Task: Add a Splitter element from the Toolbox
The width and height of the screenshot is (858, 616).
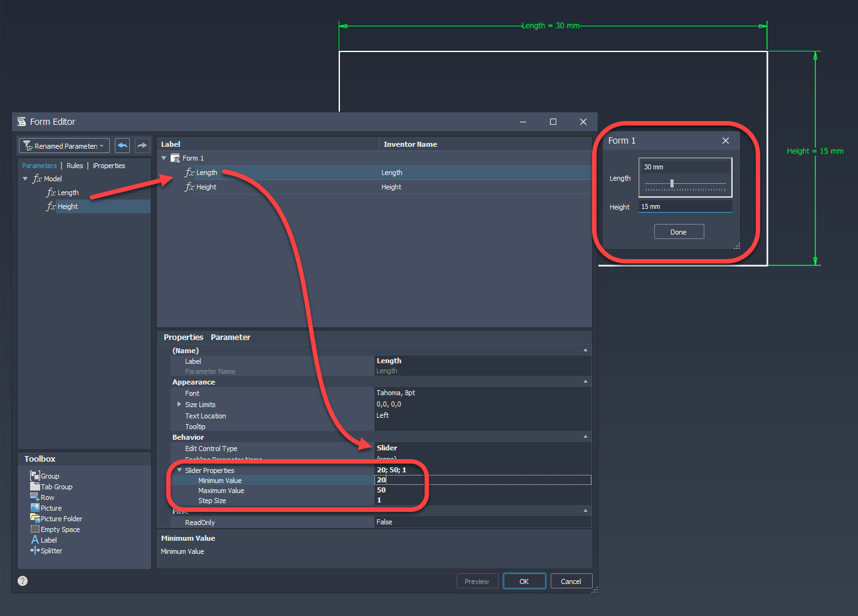Action: 50,550
